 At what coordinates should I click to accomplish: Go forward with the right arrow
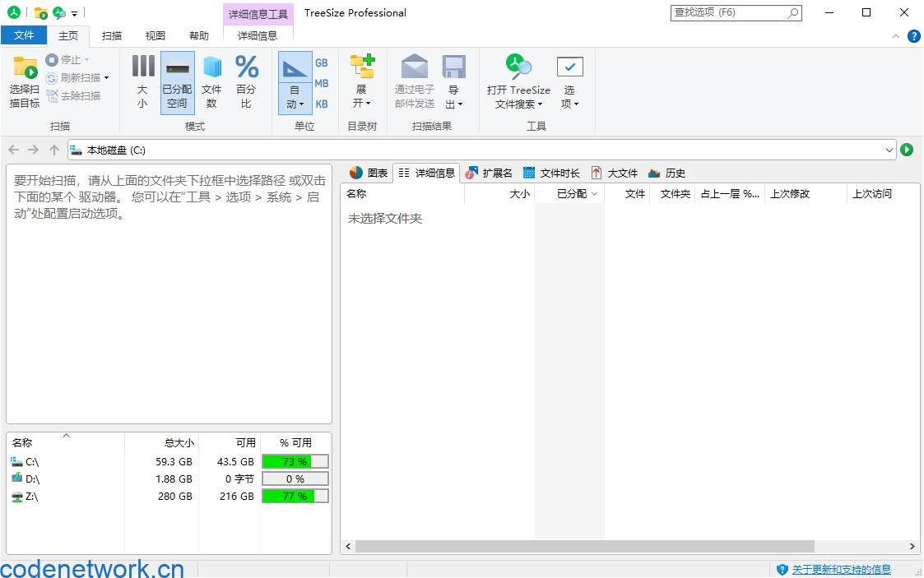tap(34, 150)
